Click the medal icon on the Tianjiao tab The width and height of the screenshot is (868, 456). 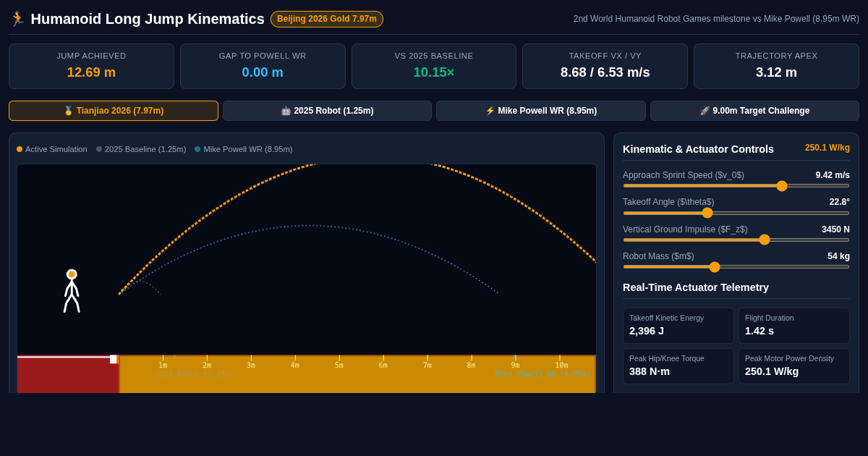click(x=69, y=111)
